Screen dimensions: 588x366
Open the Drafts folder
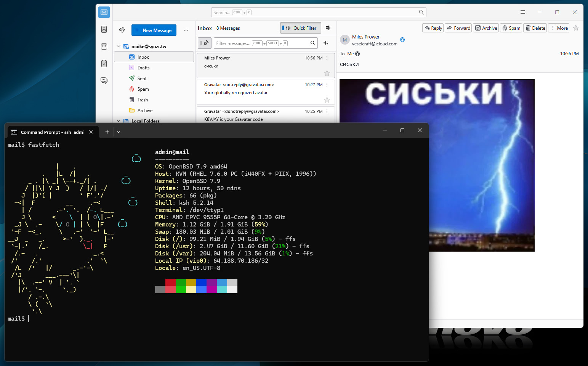154,67
